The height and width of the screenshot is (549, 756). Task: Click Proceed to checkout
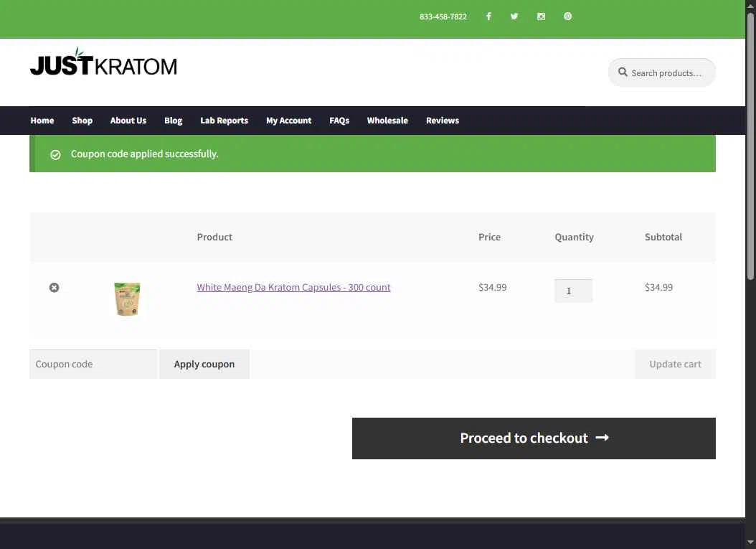(534, 438)
